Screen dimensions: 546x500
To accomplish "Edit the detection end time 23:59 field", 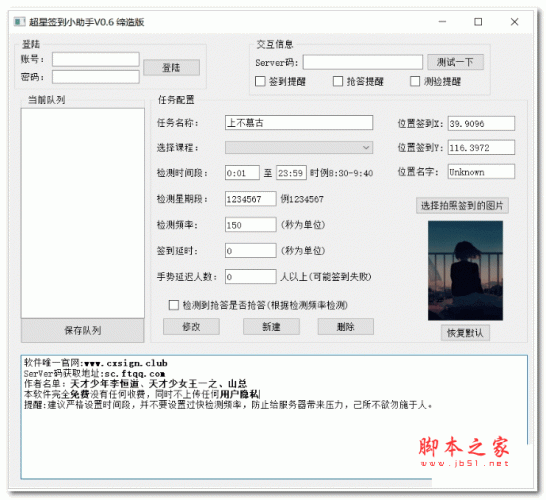I will point(291,173).
